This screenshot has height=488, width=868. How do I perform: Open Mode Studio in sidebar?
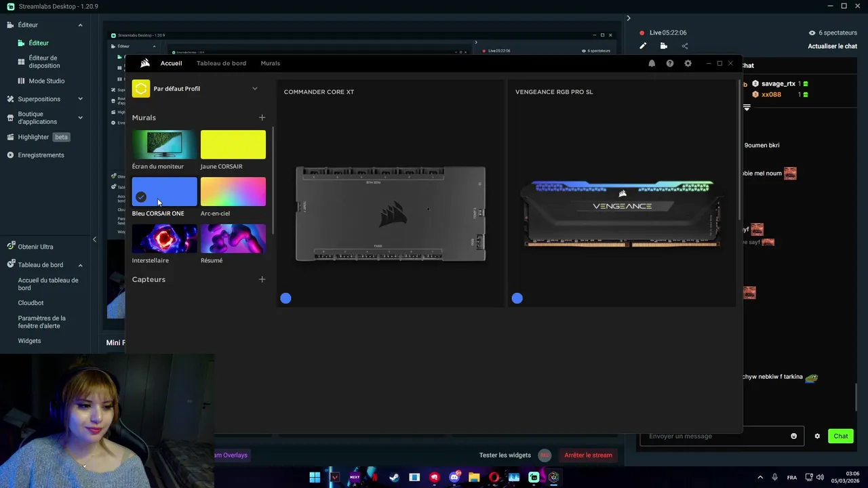(x=47, y=81)
